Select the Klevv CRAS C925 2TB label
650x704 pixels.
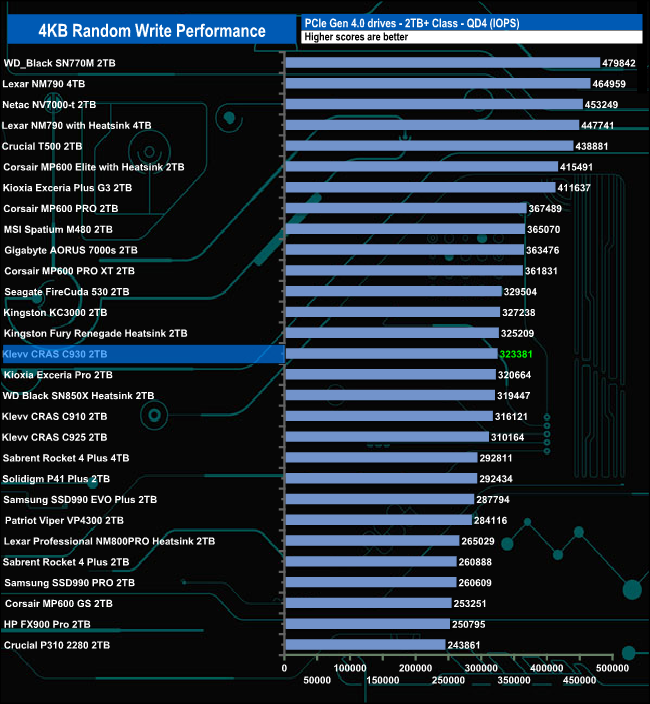[x=54, y=437]
